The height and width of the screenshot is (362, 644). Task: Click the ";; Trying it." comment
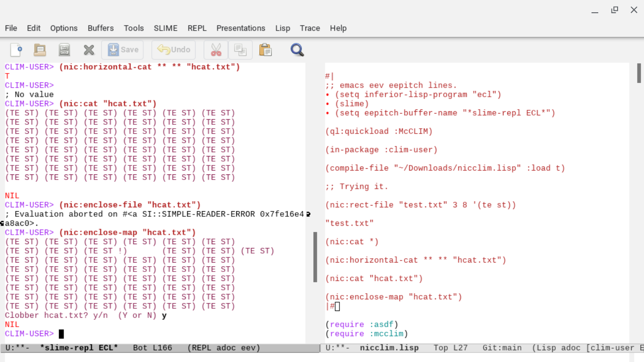point(356,187)
